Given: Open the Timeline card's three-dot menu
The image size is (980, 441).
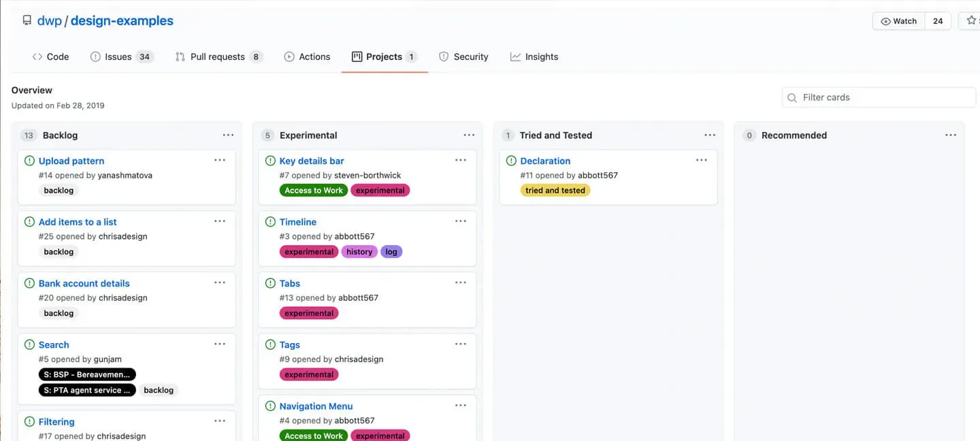Looking at the screenshot, I should pos(461,221).
